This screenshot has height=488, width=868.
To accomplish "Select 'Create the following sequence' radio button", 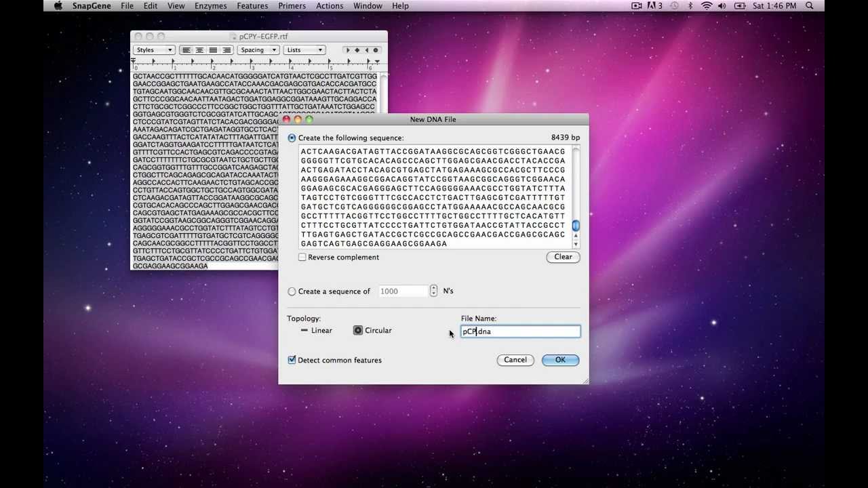I will pos(292,138).
